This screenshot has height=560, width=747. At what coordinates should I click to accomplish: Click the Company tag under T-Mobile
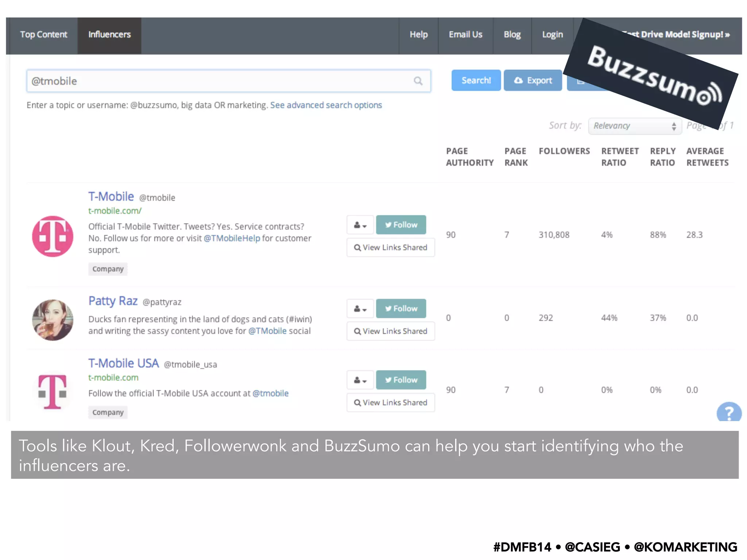[108, 269]
